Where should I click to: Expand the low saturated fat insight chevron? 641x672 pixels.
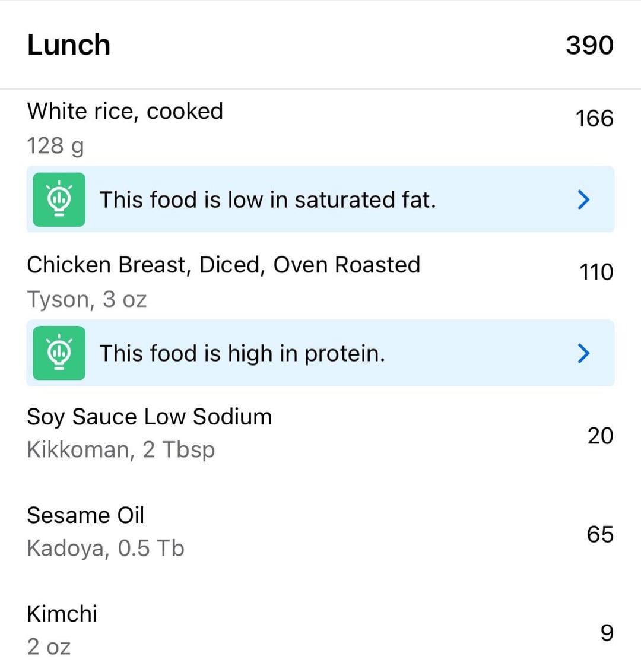tap(583, 199)
